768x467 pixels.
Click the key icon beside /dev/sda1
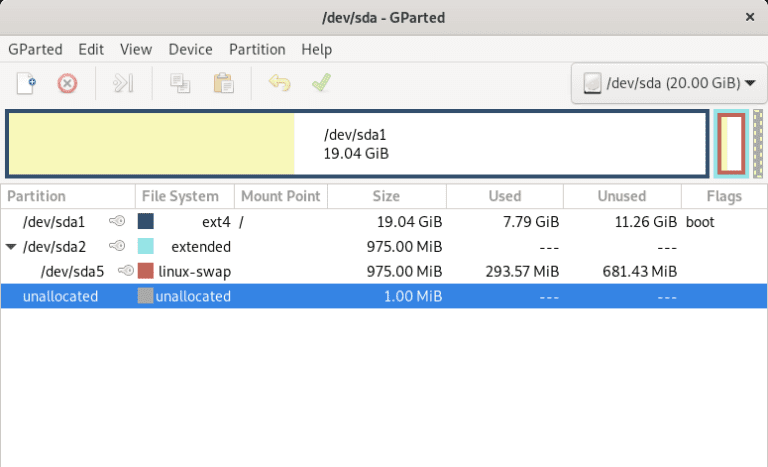point(117,222)
